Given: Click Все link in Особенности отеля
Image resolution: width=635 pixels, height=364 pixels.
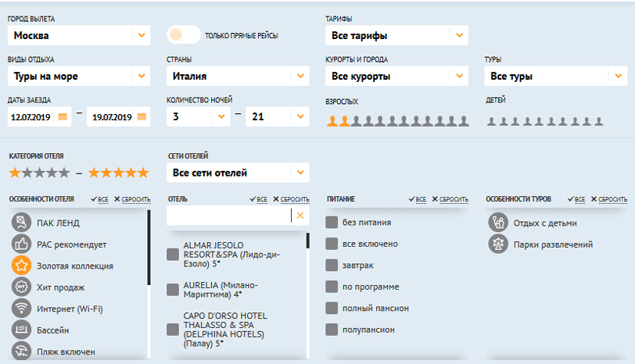Looking at the screenshot, I should click(x=99, y=199).
